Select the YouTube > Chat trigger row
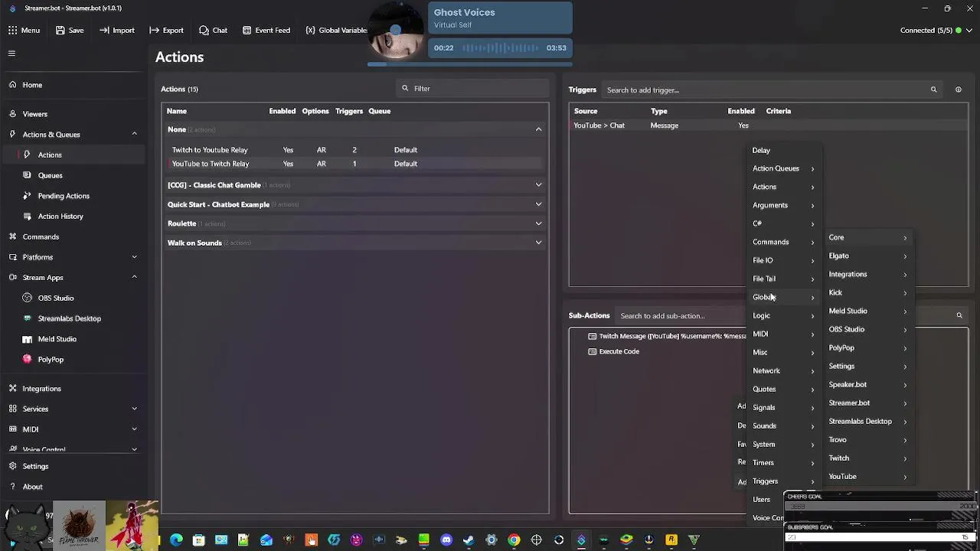The width and height of the screenshot is (980, 551). (x=769, y=126)
